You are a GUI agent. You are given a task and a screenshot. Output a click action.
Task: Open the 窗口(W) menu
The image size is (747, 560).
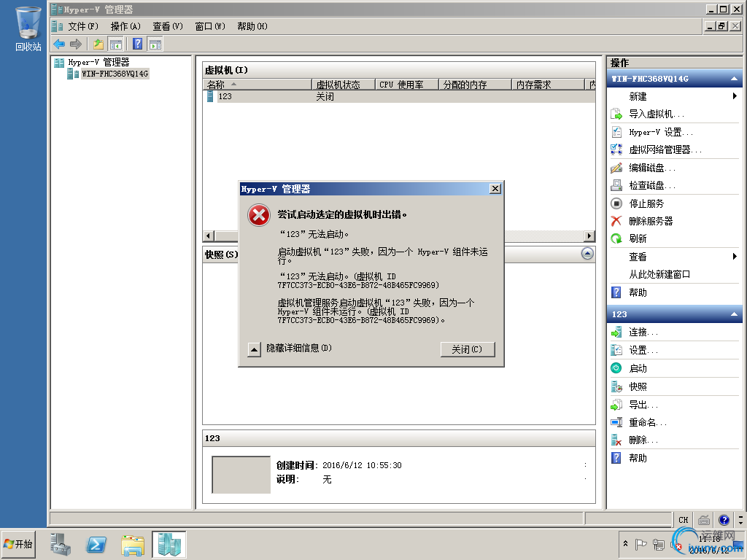click(210, 26)
